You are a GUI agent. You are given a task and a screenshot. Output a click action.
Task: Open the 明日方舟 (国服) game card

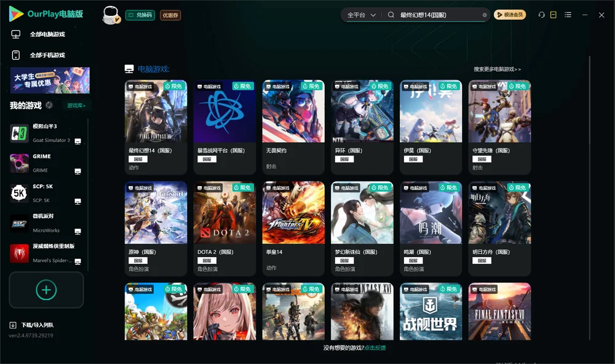coord(499,229)
